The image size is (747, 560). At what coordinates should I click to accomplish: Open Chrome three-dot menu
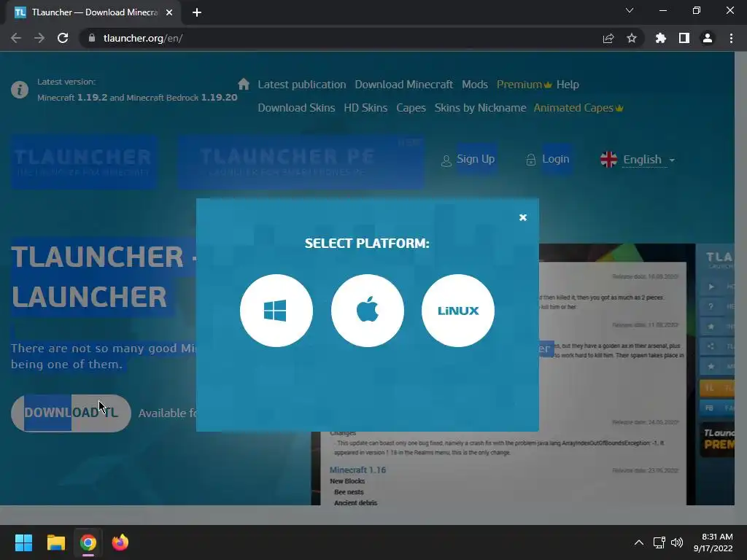click(x=731, y=38)
